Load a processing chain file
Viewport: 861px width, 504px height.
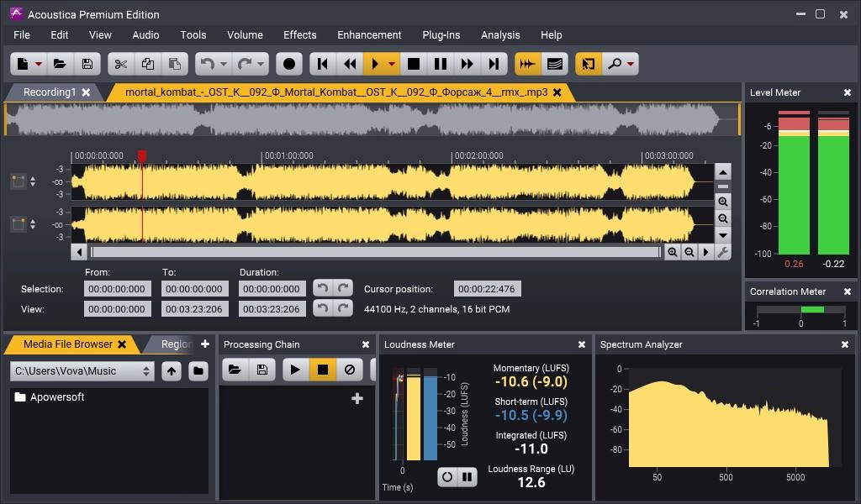click(x=235, y=370)
